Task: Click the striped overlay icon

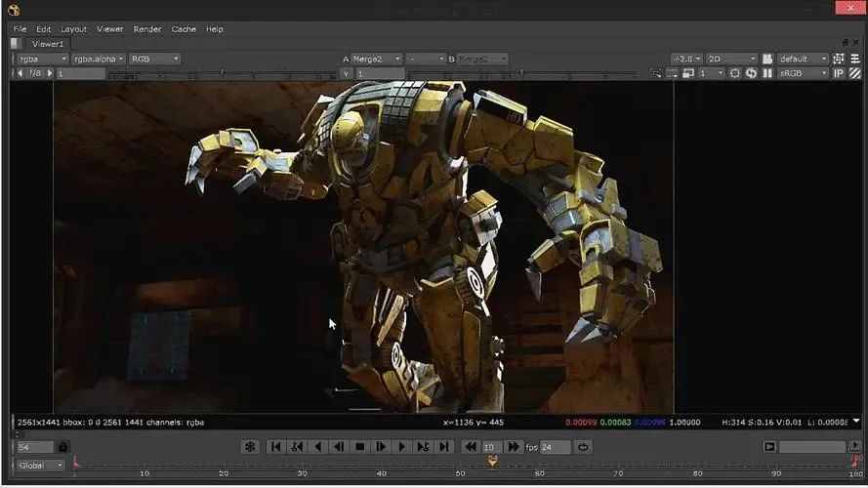Action: [x=855, y=73]
